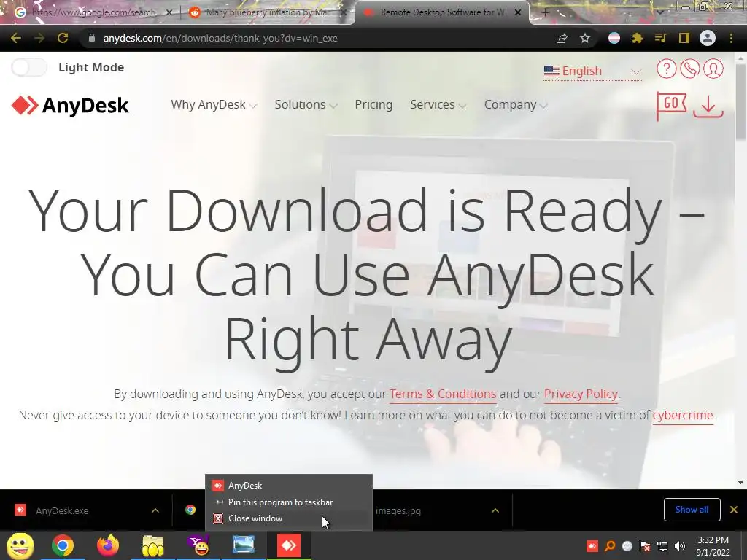Open the tab search chevron
This screenshot has width=747, height=560.
[x=659, y=12]
